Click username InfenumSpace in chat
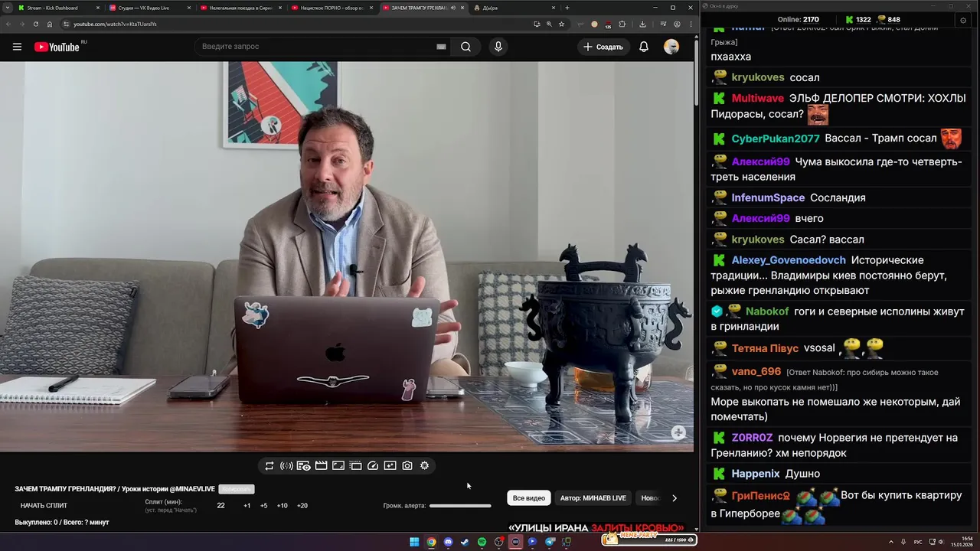Screen dimensions: 980x551 [x=768, y=197]
